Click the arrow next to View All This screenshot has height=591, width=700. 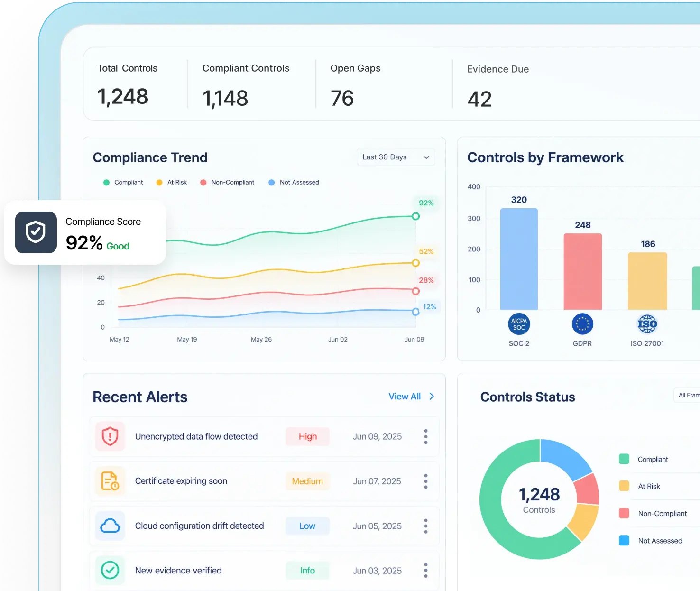pyautogui.click(x=432, y=397)
